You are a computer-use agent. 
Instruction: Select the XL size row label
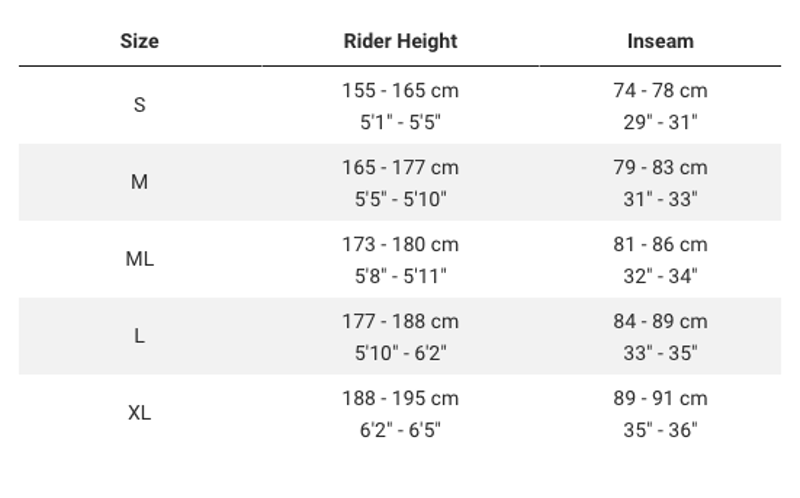[139, 413]
